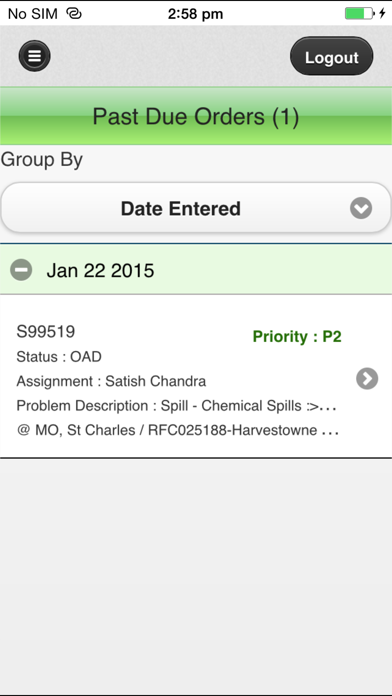The image size is (392, 696).
Task: Click Priority : P2 label
Action: (297, 336)
